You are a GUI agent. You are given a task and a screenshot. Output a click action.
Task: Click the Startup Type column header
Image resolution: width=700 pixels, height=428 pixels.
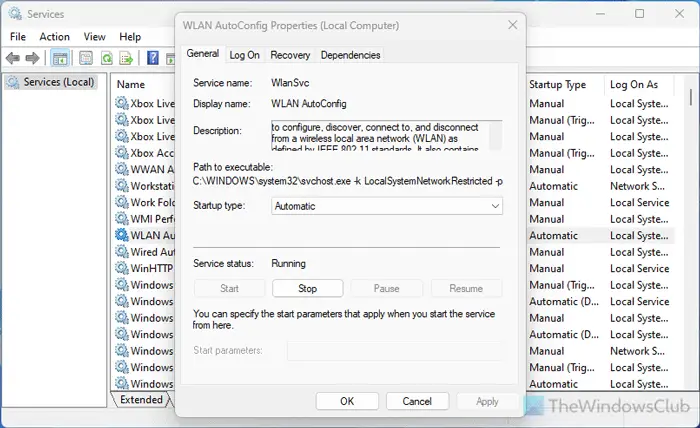[x=558, y=84]
